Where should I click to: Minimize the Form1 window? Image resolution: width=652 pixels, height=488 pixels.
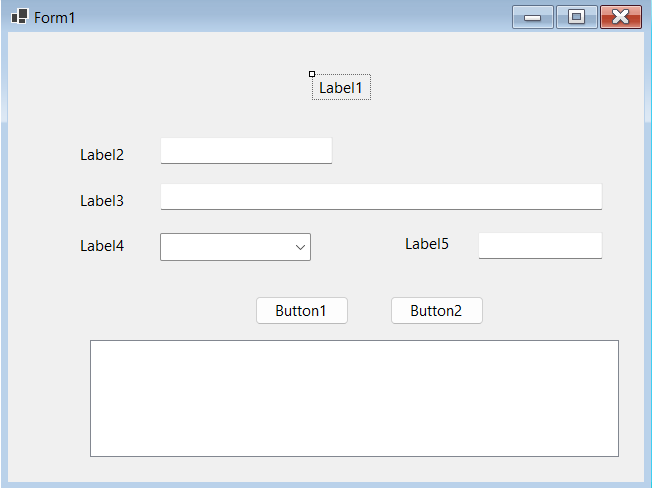[x=533, y=17]
